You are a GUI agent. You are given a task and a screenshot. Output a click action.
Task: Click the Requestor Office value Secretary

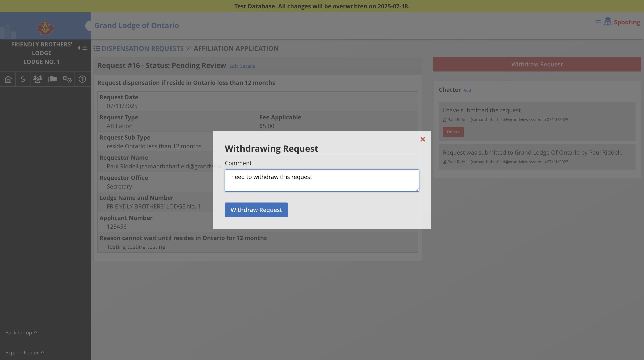click(x=119, y=187)
